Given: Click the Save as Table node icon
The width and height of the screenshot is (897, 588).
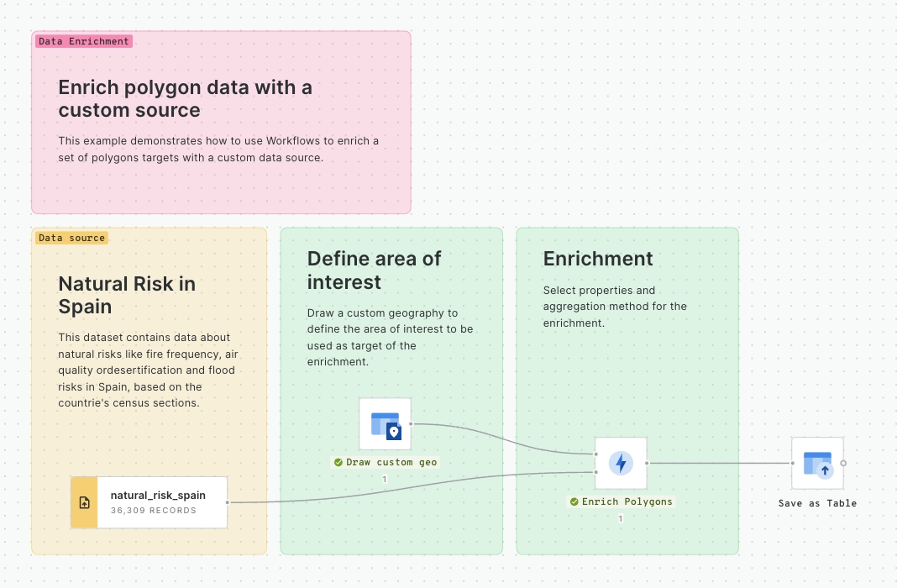Looking at the screenshot, I should click(x=817, y=463).
